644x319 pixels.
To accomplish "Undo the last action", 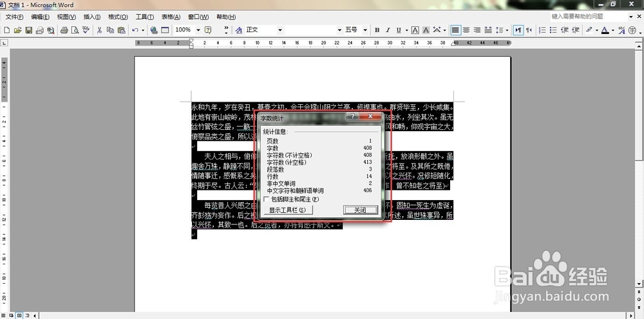I will 135,30.
